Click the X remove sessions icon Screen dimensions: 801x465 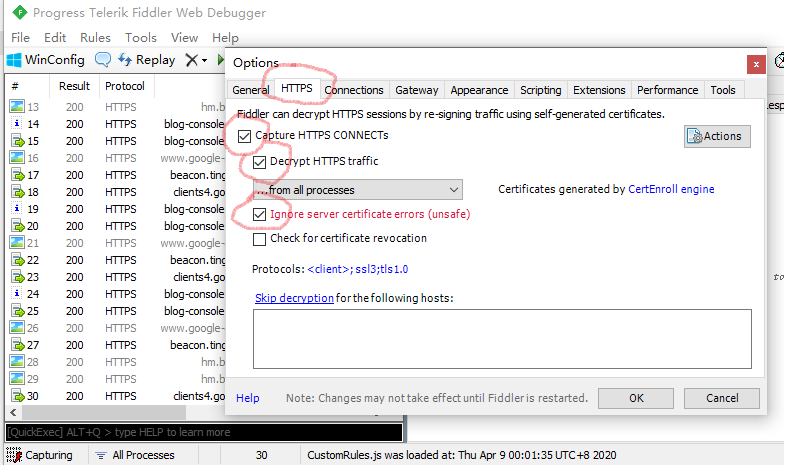pos(192,60)
